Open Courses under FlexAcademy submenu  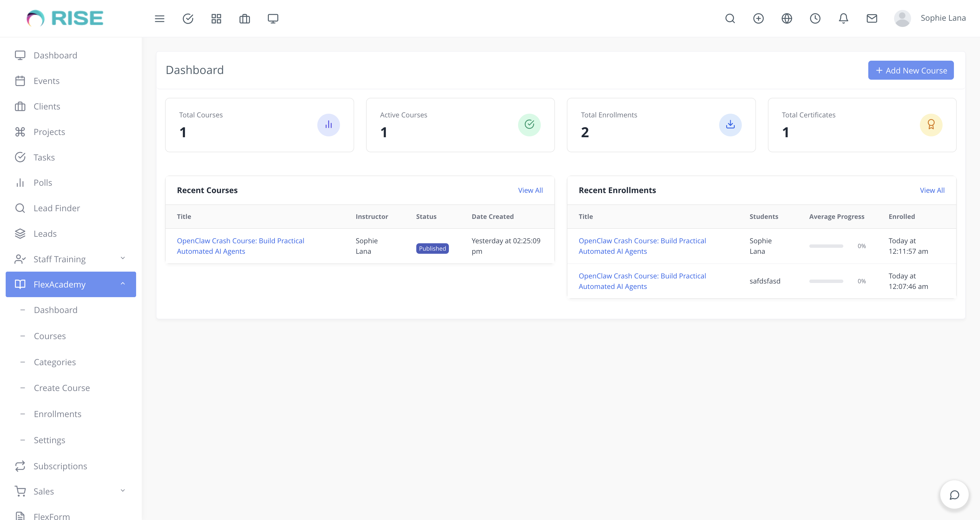50,336
